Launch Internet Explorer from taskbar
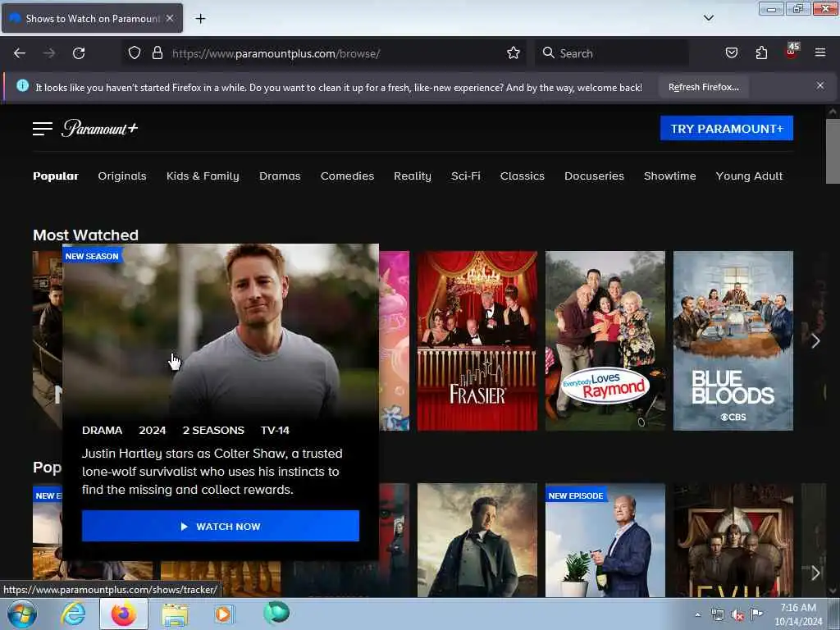Screen dimensions: 840x630 pyautogui.click(x=73, y=614)
